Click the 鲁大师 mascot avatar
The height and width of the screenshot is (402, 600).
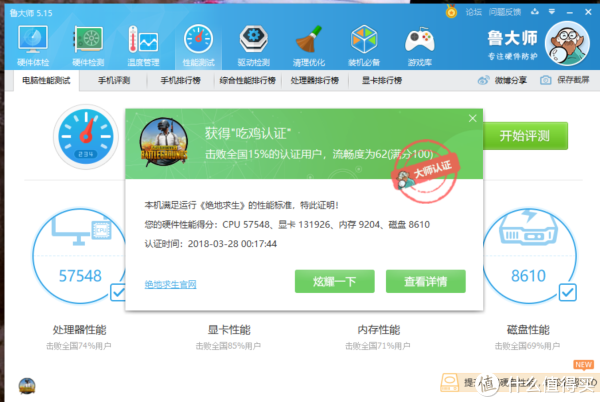[567, 44]
